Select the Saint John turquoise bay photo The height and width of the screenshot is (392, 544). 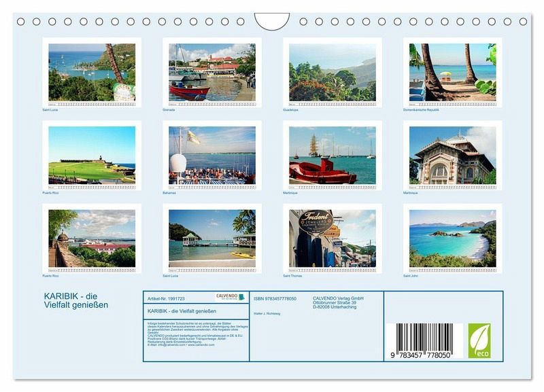[x=453, y=238]
